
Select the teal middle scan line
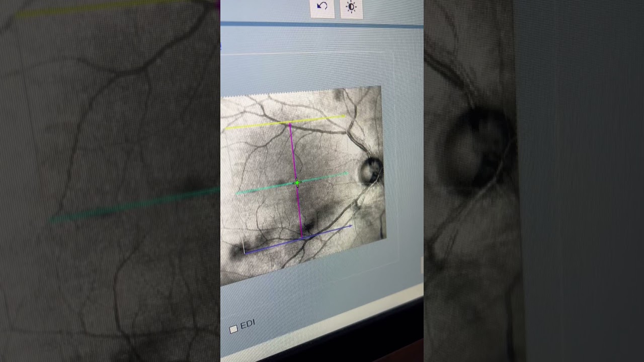click(292, 184)
